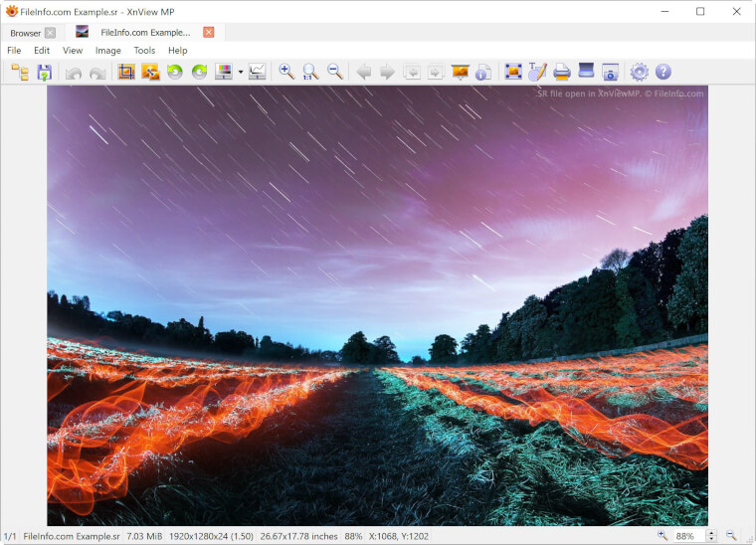This screenshot has width=756, height=545.
Task: Rotate image counter-clockwise using green arrow icon
Action: (x=175, y=72)
